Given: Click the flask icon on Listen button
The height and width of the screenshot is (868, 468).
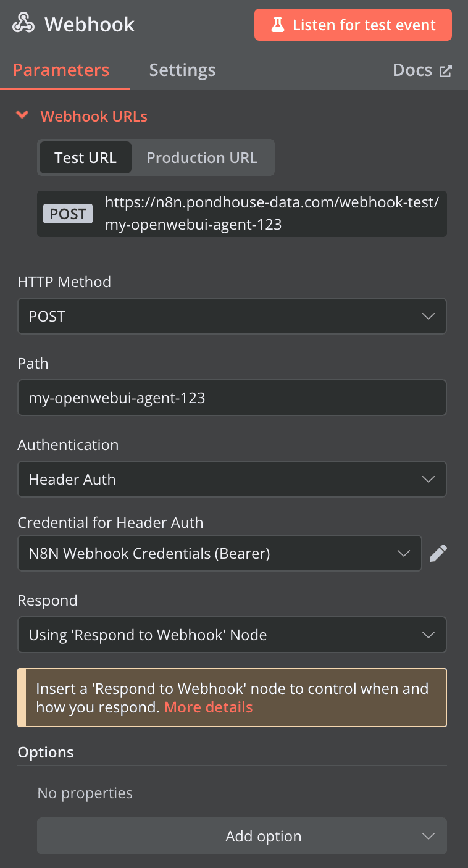Looking at the screenshot, I should coord(278,25).
